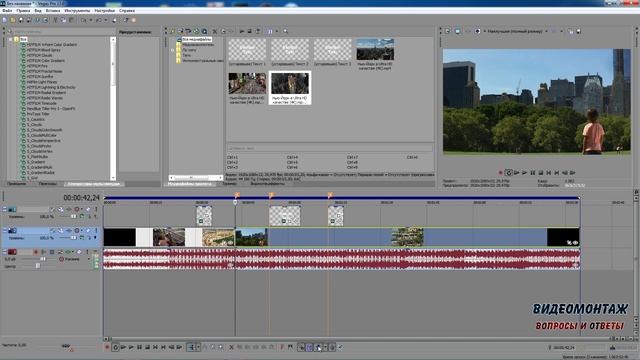Toggle Auto Ripple button
Screen dimensions: 640x360
pos(318,347)
